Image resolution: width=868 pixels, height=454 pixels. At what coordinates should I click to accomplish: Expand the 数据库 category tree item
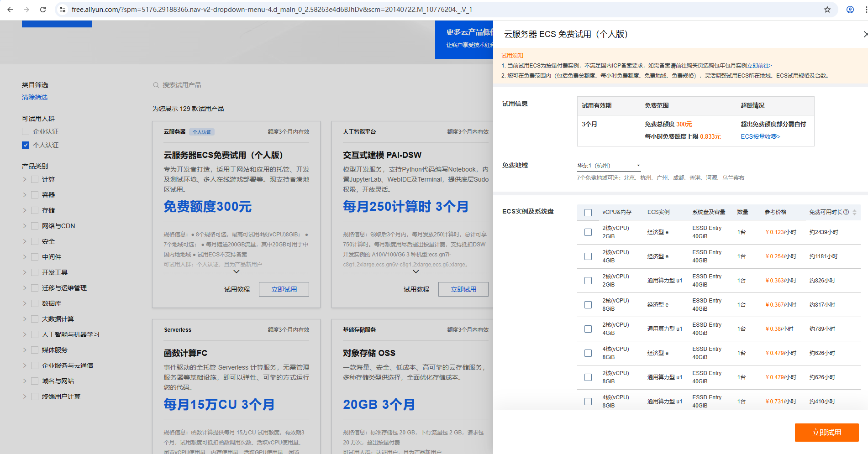click(25, 303)
